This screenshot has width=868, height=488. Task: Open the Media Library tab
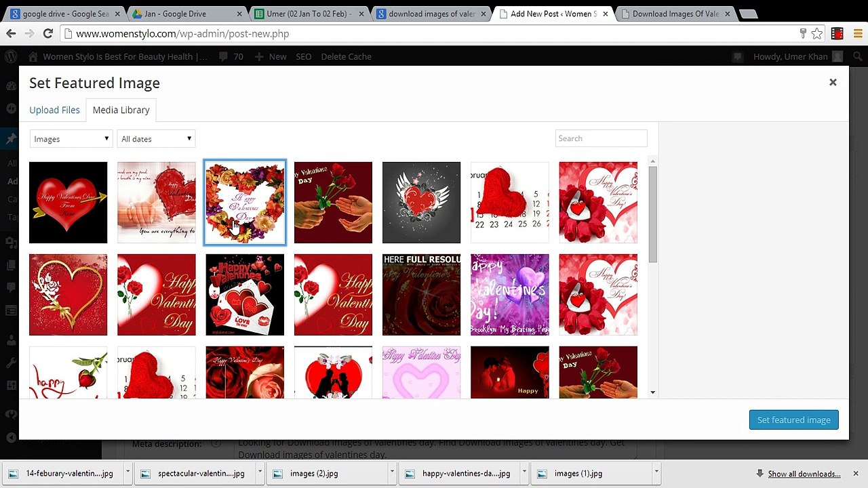pos(121,110)
